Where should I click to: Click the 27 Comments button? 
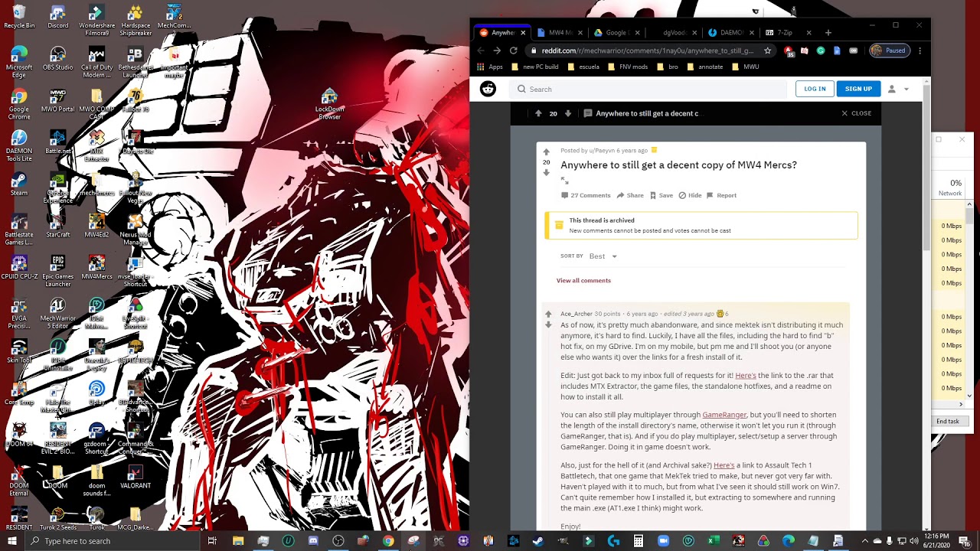pyautogui.click(x=586, y=195)
